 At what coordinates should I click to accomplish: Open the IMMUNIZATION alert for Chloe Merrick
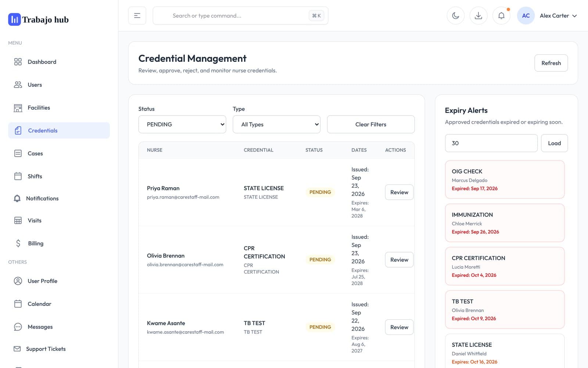pos(505,223)
